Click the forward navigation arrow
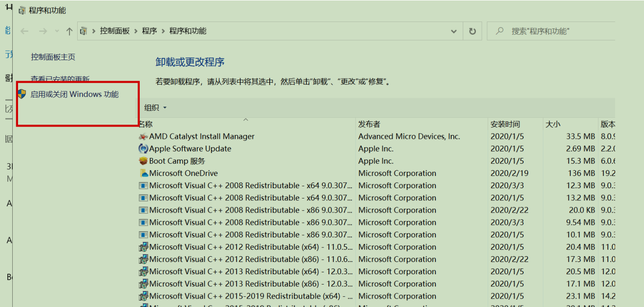This screenshot has width=644, height=307. tap(43, 31)
